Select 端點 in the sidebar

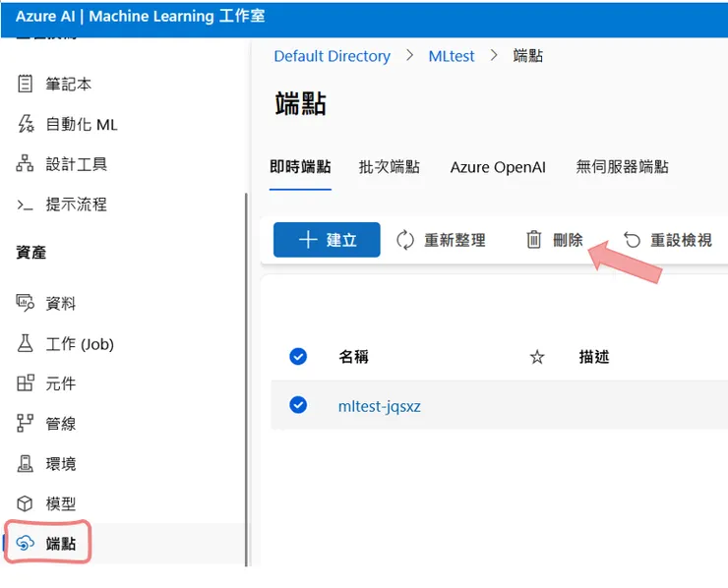click(60, 544)
